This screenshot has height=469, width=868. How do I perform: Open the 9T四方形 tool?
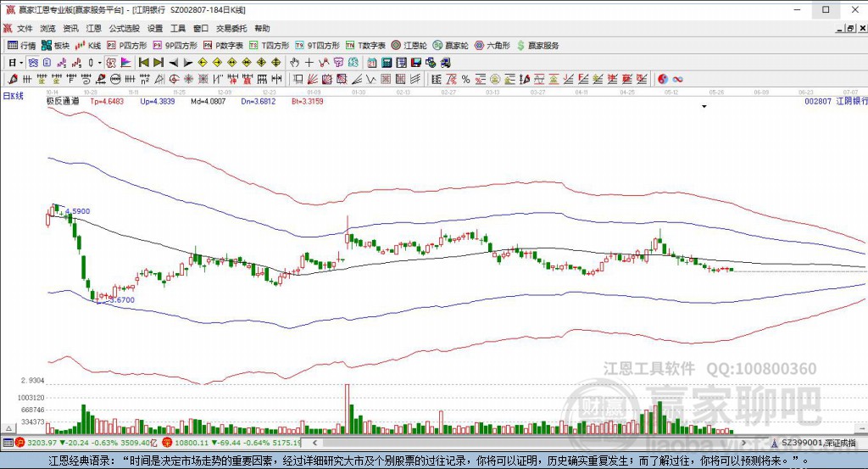tap(317, 46)
